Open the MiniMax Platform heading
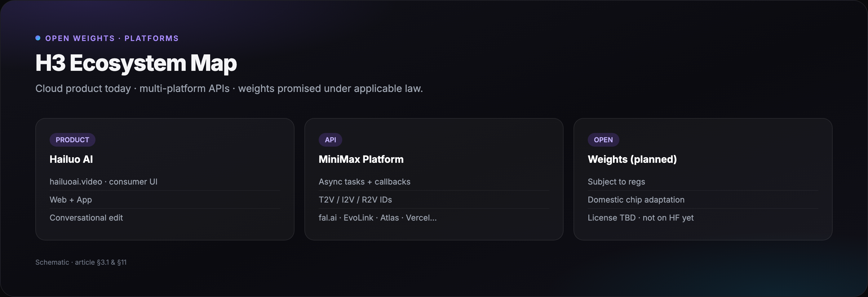Viewport: 868px width, 297px height. (x=361, y=159)
